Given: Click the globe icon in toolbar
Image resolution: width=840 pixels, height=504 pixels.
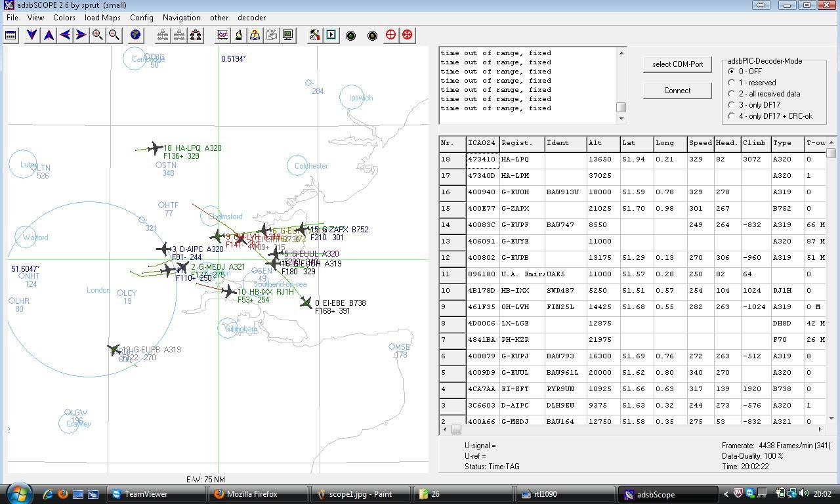Looking at the screenshot, I should coord(136,35).
